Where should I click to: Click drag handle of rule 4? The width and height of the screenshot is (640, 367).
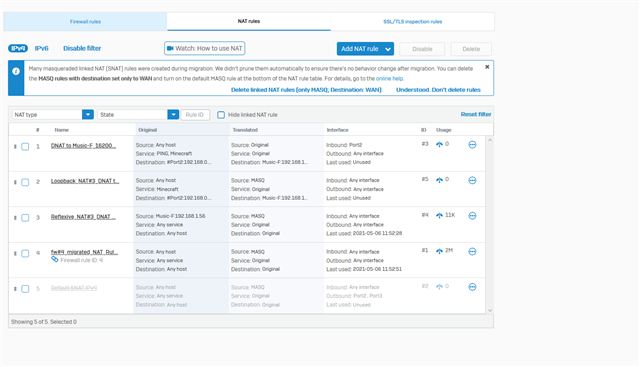click(15, 254)
